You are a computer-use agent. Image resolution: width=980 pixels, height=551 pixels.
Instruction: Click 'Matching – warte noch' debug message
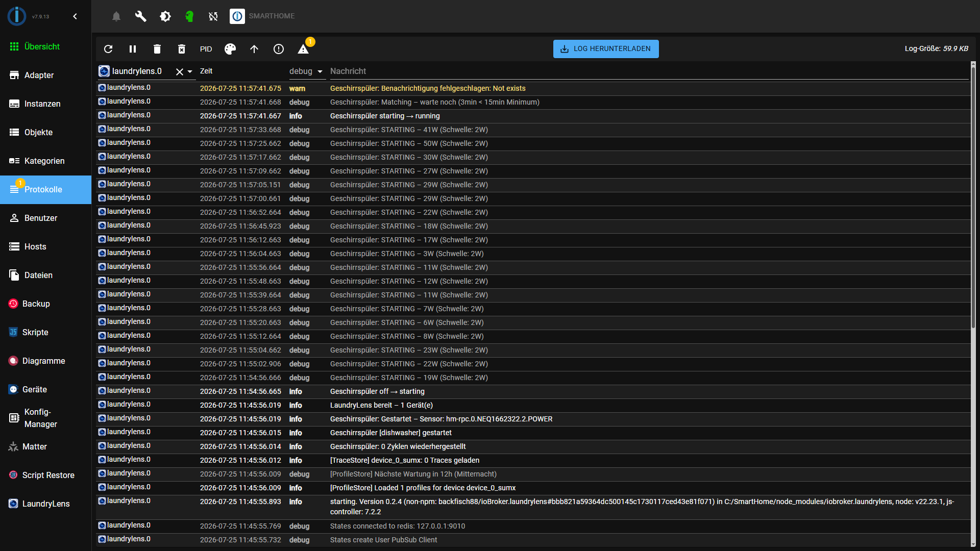coord(435,102)
